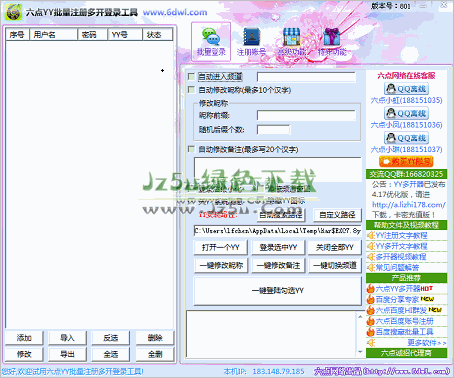This screenshot has height=378, width=454.
Task: Open the YY多开文字教程 link
Action: (x=401, y=246)
